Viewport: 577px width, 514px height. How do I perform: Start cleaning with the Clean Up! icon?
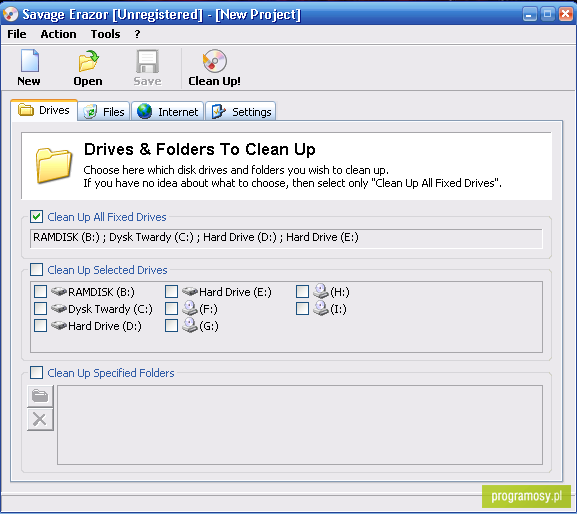[215, 61]
